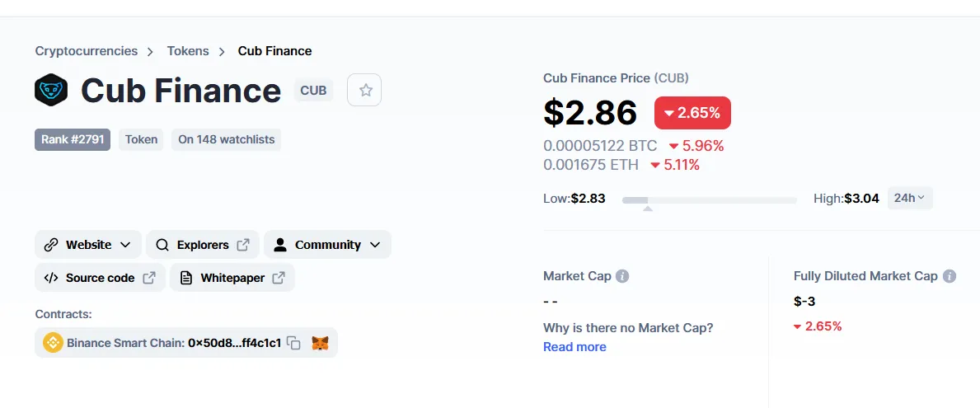Click the Binance Smart Chain coin icon
Viewport: 980px width, 408px height.
[x=53, y=342]
